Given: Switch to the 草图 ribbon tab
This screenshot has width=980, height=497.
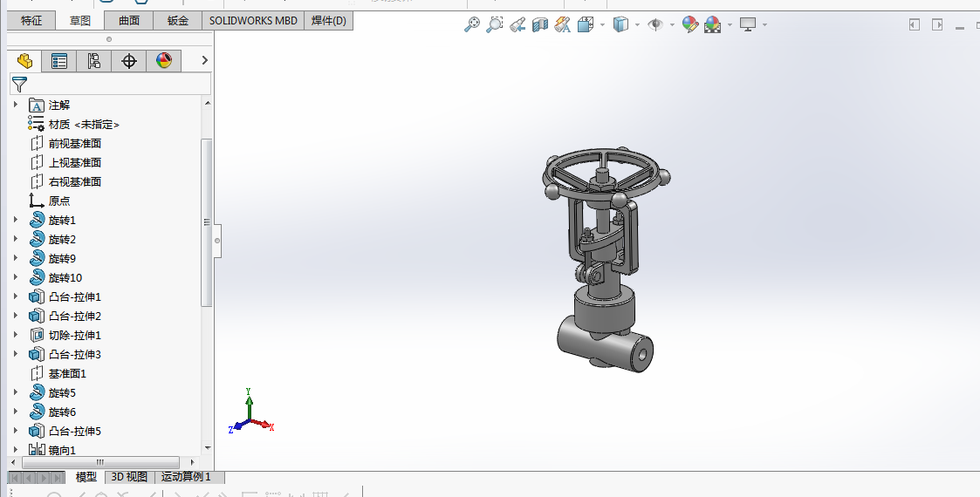Looking at the screenshot, I should pos(80,21).
